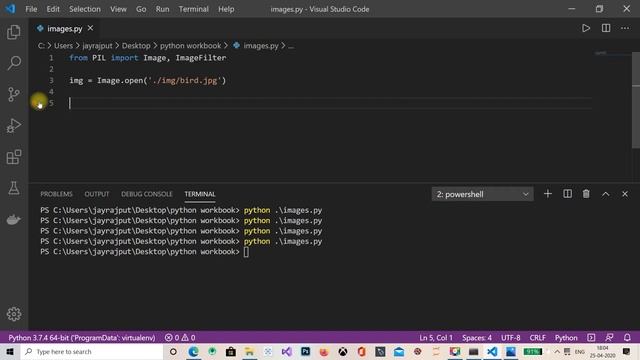This screenshot has width=640, height=360.
Task: Select the TERMINAL panel tab
Action: (x=200, y=194)
